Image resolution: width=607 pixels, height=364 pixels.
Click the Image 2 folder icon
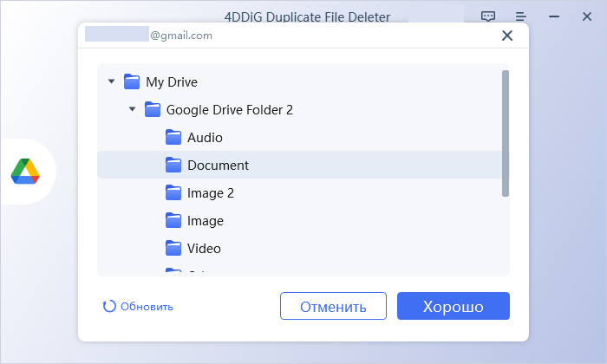click(x=173, y=192)
